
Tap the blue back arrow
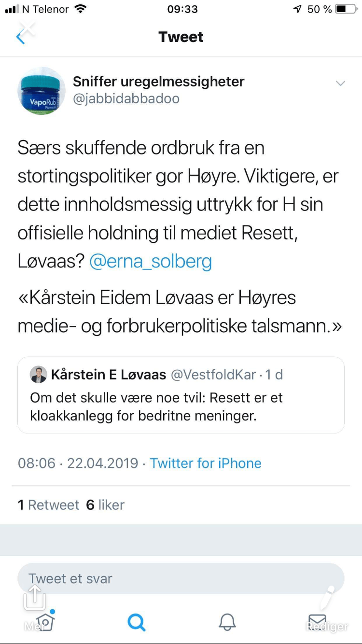[x=20, y=37]
